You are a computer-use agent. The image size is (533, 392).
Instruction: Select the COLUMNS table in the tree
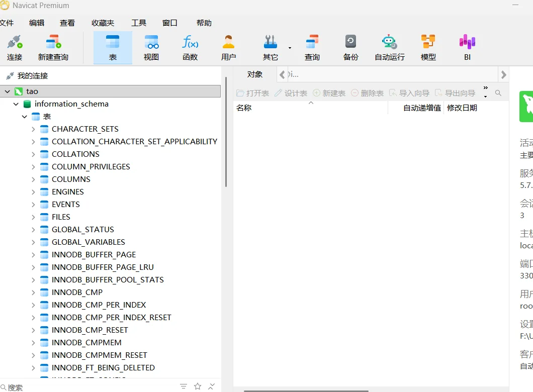coord(71,179)
